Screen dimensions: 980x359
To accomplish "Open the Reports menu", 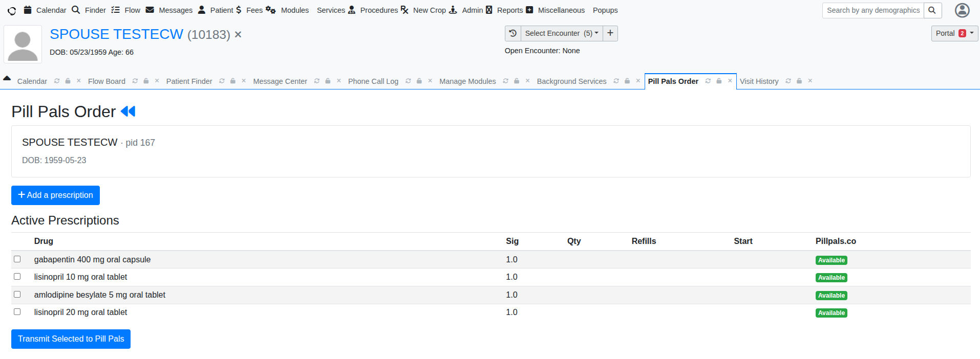I will pyautogui.click(x=509, y=10).
